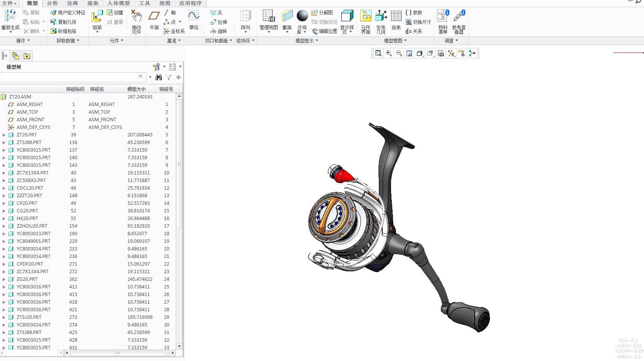Toggle 分解图 exploded view
The height and width of the screenshot is (361, 644).
tap(322, 13)
